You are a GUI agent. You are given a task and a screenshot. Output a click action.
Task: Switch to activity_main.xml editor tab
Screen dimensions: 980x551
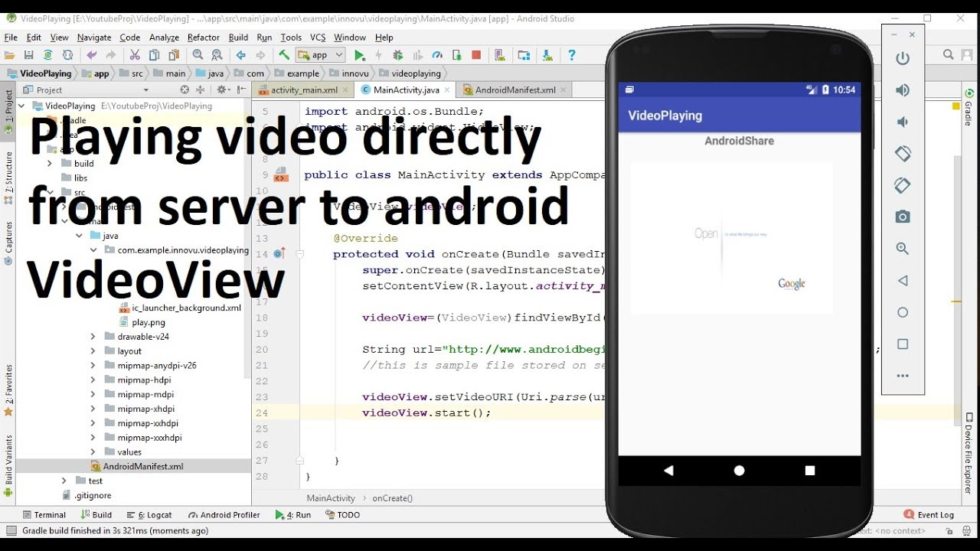304,90
